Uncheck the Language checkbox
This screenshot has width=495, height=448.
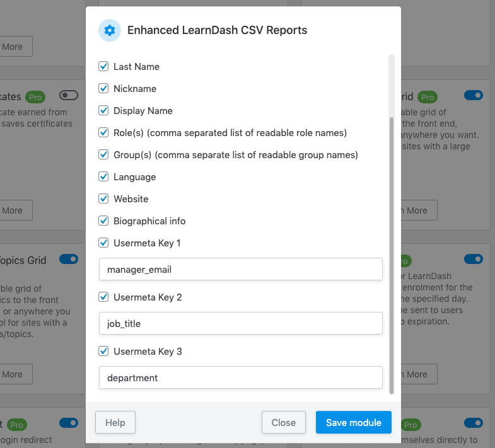pyautogui.click(x=104, y=176)
